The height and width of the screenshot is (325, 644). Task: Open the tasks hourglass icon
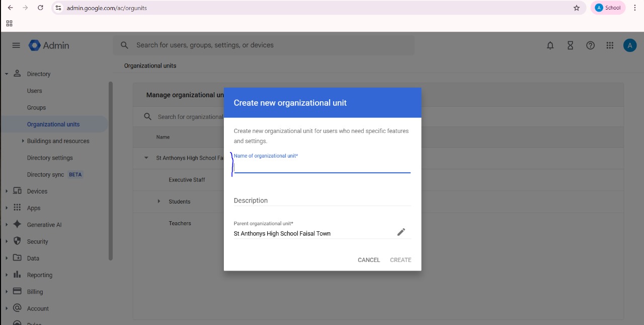coord(570,45)
